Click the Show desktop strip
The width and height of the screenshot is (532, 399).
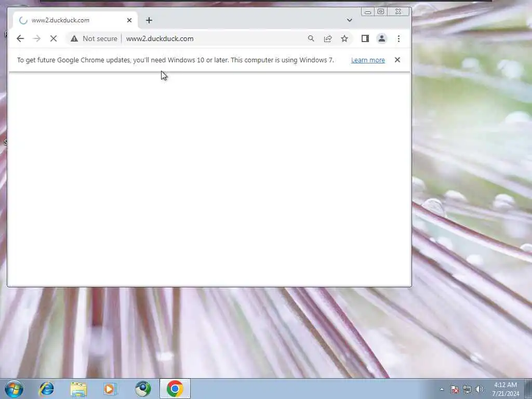point(528,389)
